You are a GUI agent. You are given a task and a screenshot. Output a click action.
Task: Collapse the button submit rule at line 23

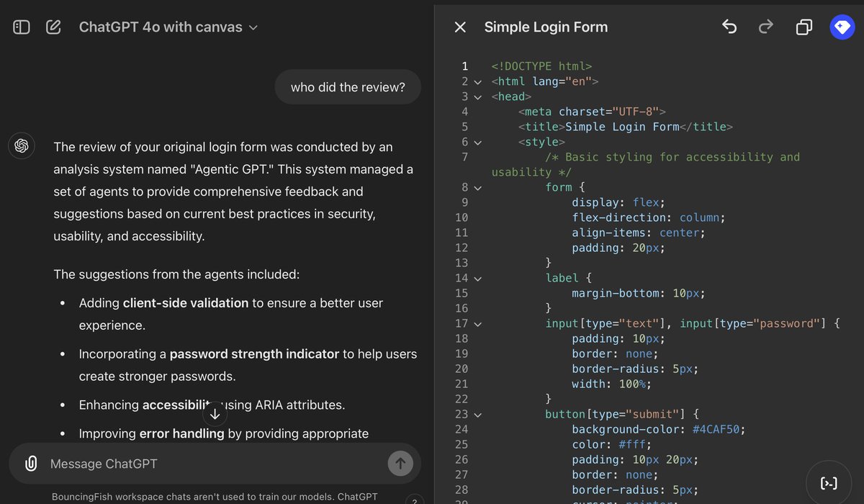point(477,414)
